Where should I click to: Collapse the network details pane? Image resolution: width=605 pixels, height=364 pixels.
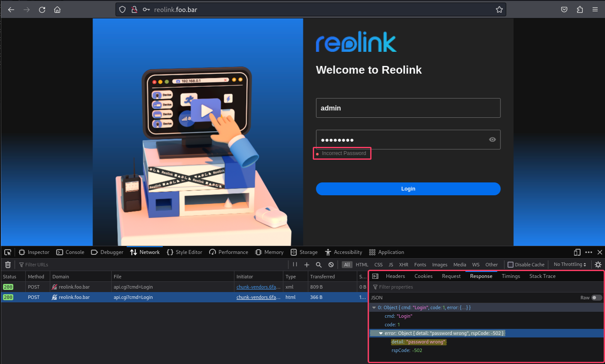[x=375, y=276]
